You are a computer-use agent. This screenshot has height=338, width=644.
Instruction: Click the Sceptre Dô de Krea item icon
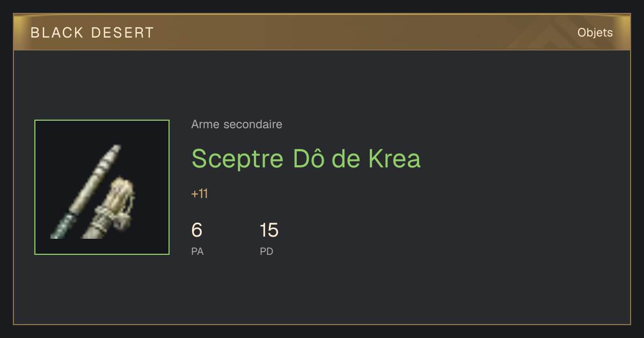tap(102, 187)
